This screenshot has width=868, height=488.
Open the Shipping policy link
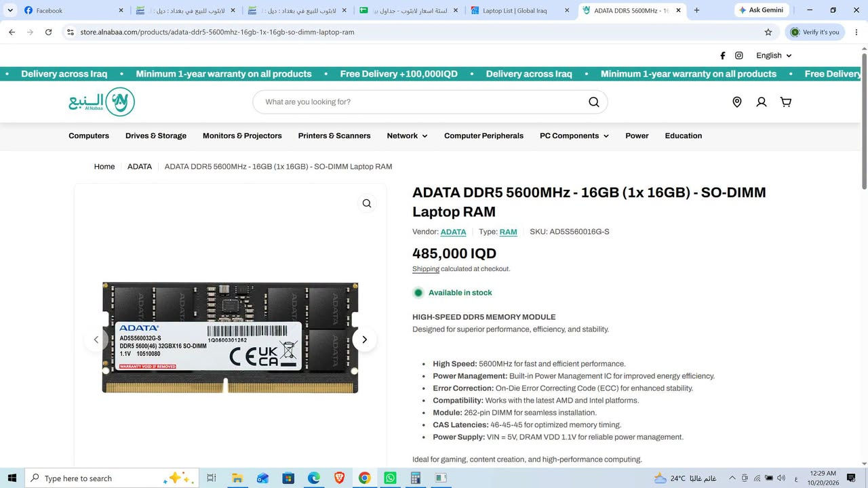click(x=426, y=269)
